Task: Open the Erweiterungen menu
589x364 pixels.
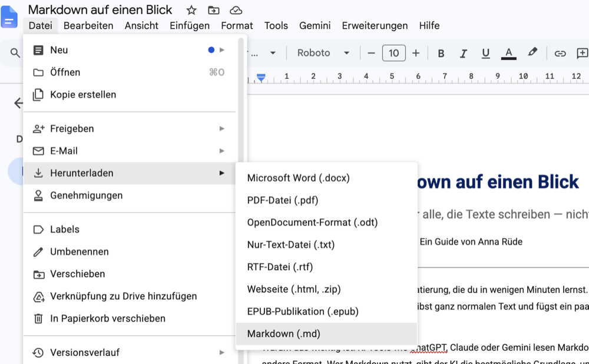Action: click(375, 25)
